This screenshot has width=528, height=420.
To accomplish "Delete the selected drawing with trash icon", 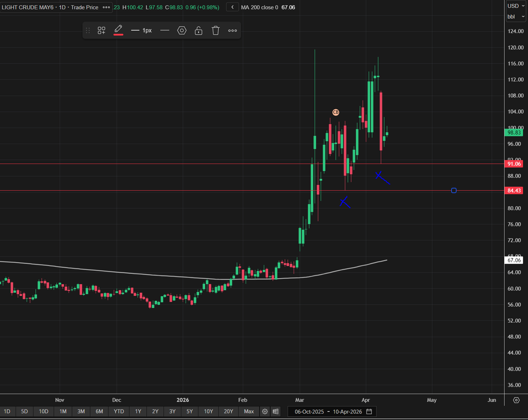I will 216,30.
